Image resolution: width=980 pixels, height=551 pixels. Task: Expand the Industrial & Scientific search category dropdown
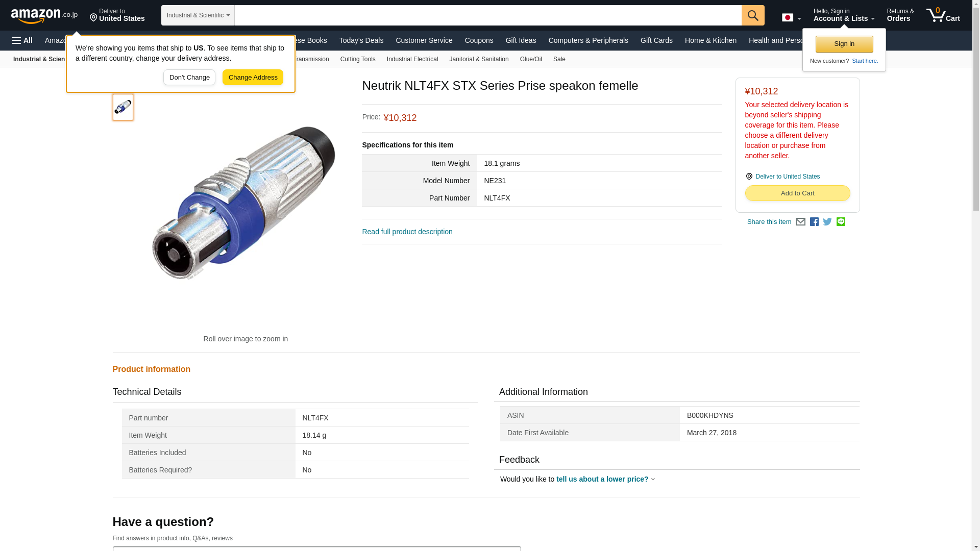pyautogui.click(x=198, y=15)
